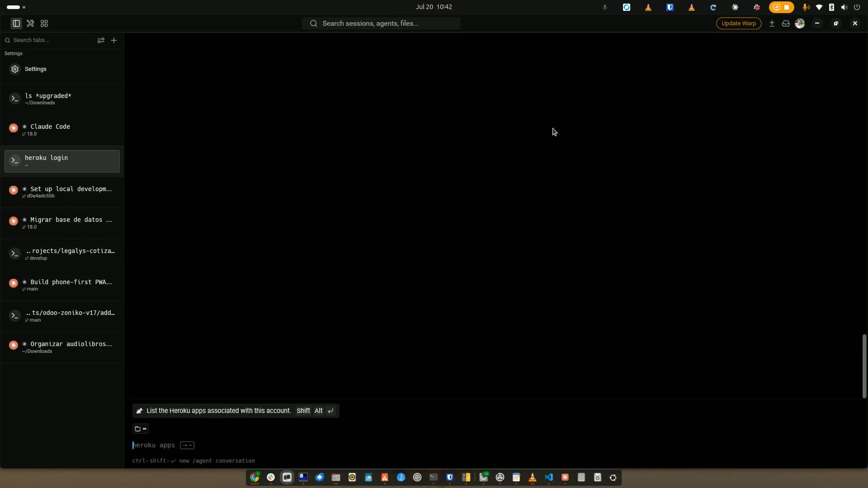The height and width of the screenshot is (488, 868).
Task: Open the Jul 20 10:42 clock menu
Action: [434, 7]
